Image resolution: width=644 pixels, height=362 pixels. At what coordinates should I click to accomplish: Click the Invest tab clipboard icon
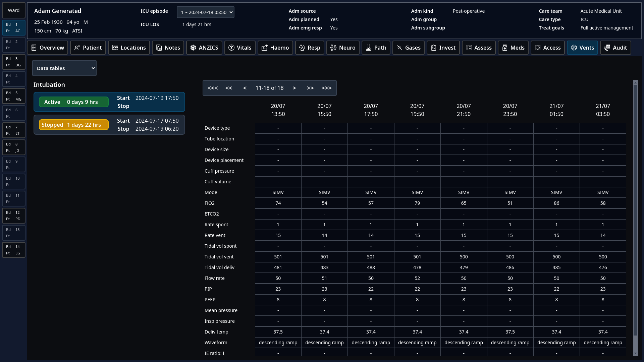pos(434,48)
